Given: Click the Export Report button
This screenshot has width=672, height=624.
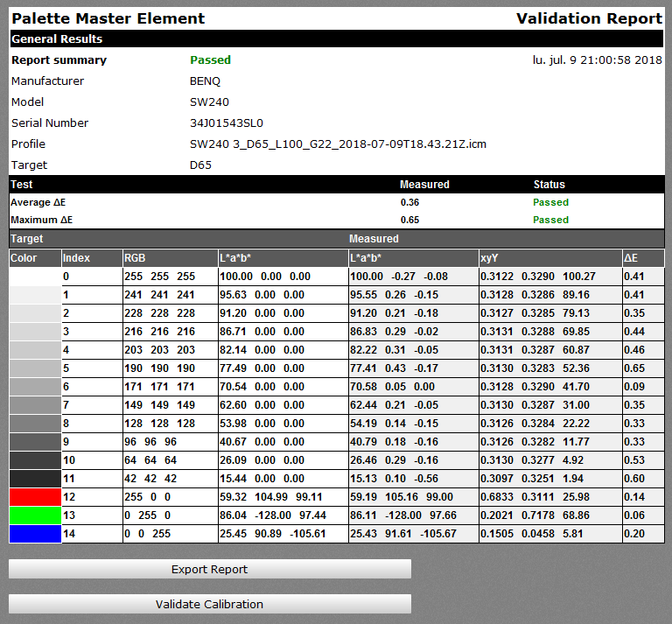Looking at the screenshot, I should point(209,569).
